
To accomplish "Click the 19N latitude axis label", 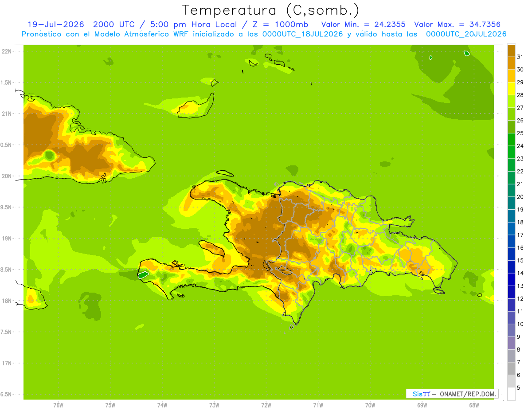I will tap(7, 239).
